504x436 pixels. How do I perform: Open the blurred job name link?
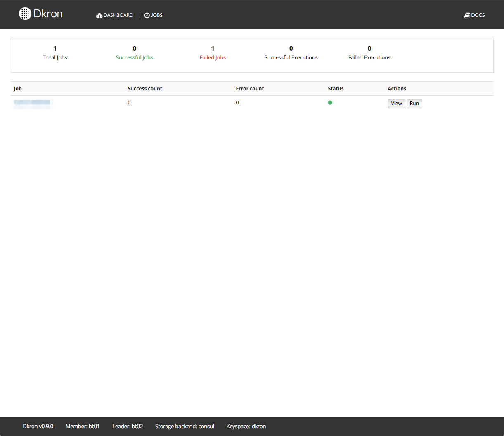click(32, 103)
